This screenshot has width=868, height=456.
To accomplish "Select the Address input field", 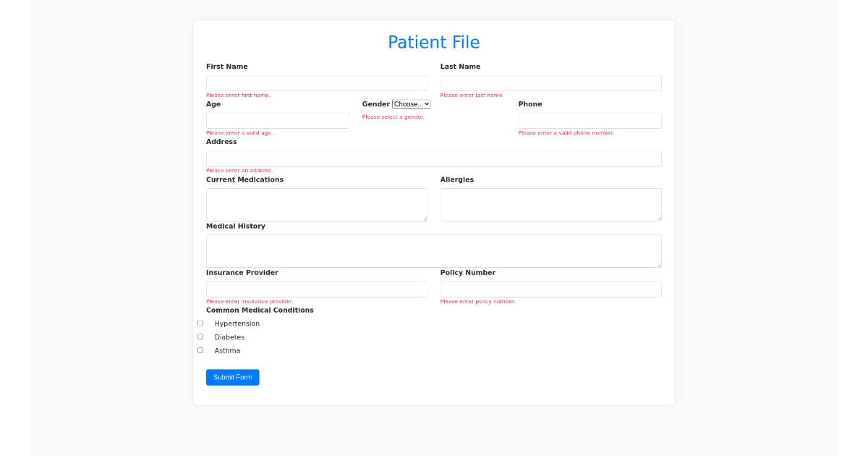I will pyautogui.click(x=434, y=159).
